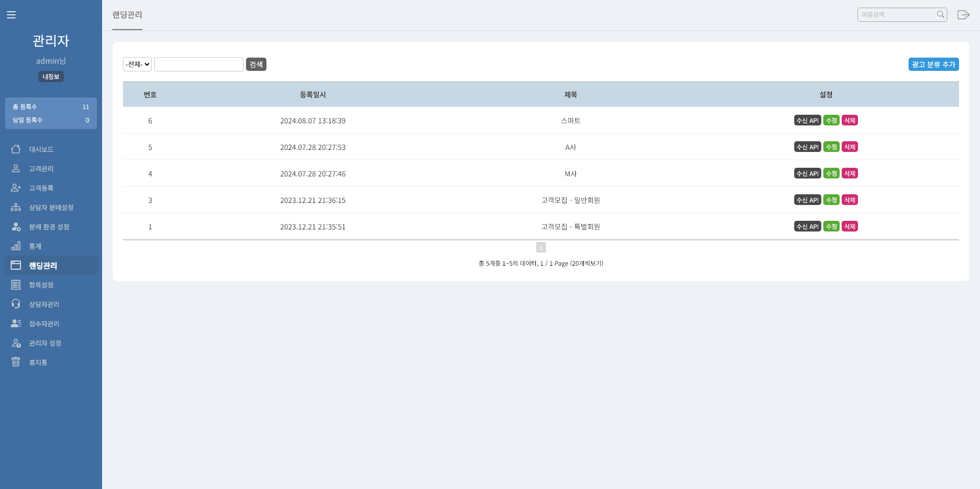Open 휴지통 trash icon in sidebar
This screenshot has height=489, width=980.
[16, 363]
